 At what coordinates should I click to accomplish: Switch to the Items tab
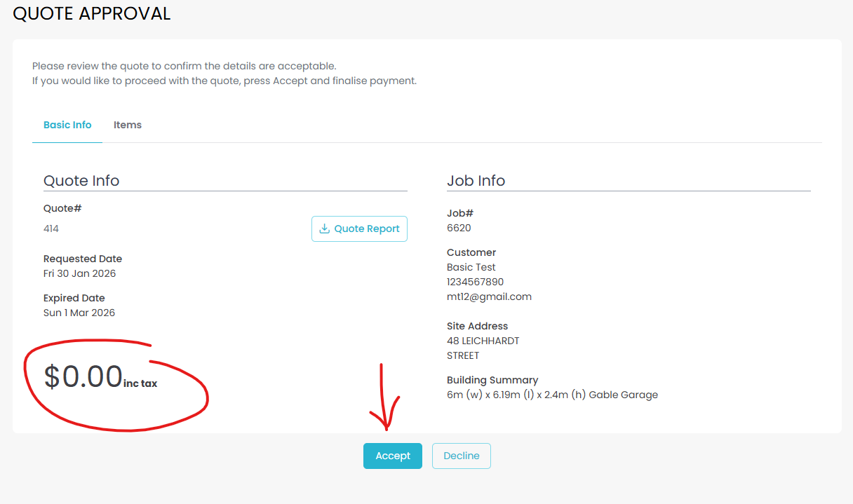(x=128, y=125)
